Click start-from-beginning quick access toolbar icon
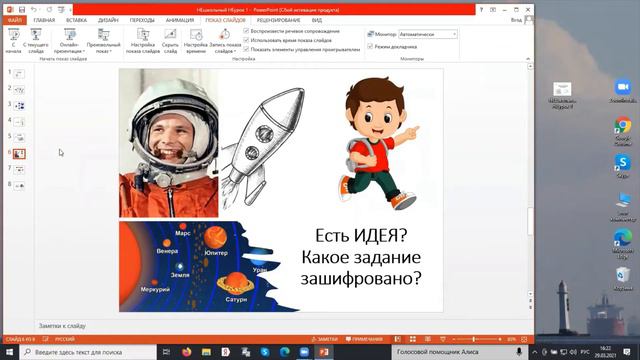Screen dimensions: 640x360 tap(61, 9)
